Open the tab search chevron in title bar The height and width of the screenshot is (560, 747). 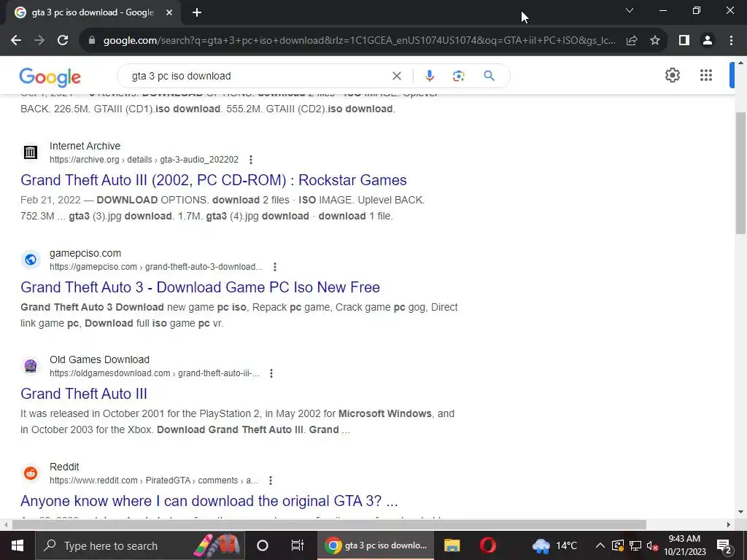[630, 10]
